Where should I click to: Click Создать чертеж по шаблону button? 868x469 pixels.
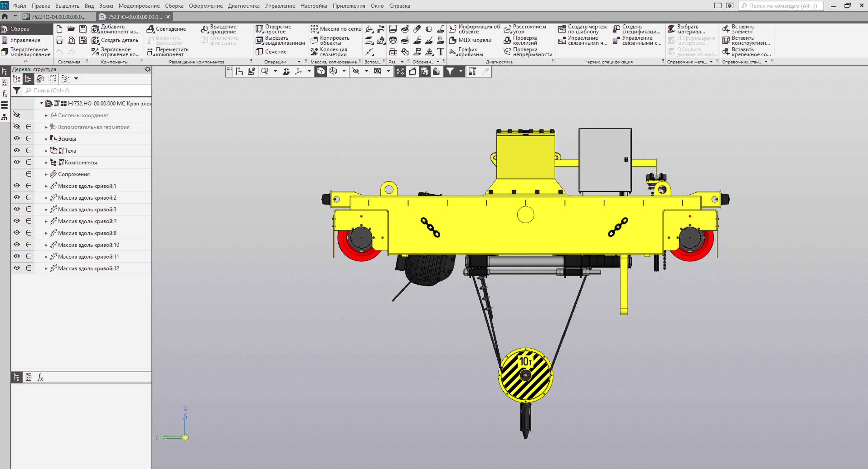tap(562, 29)
